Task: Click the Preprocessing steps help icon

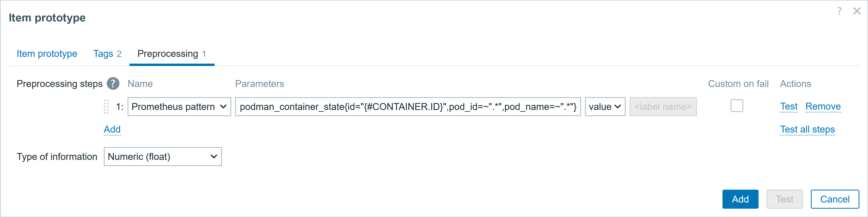Action: (113, 84)
